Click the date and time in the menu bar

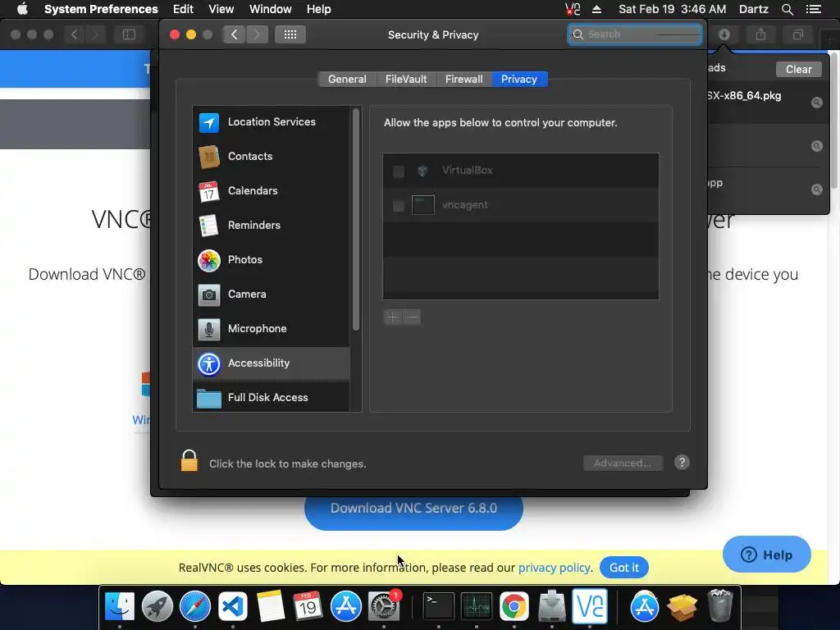coord(673,9)
